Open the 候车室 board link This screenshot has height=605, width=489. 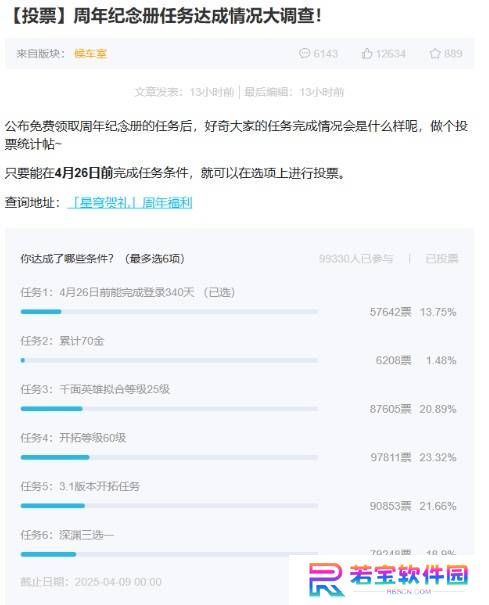[x=90, y=54]
